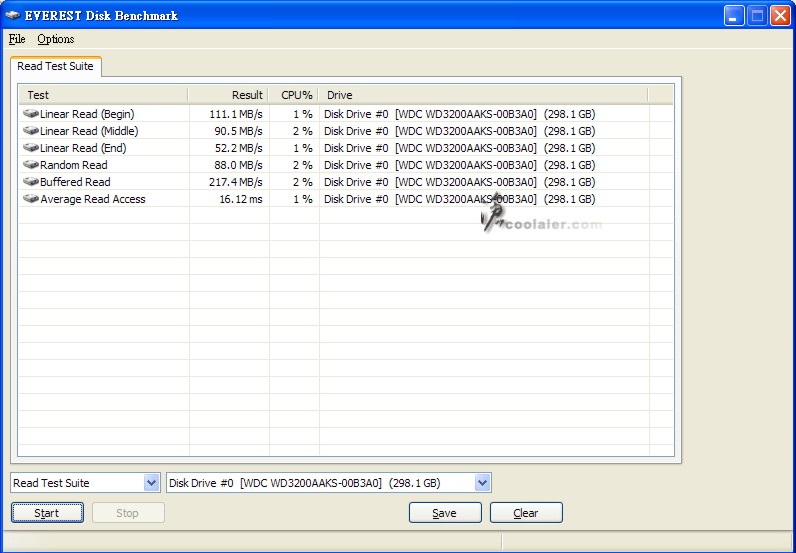Click the Average Read Access disk icon
The height and width of the screenshot is (553, 796).
click(x=31, y=199)
